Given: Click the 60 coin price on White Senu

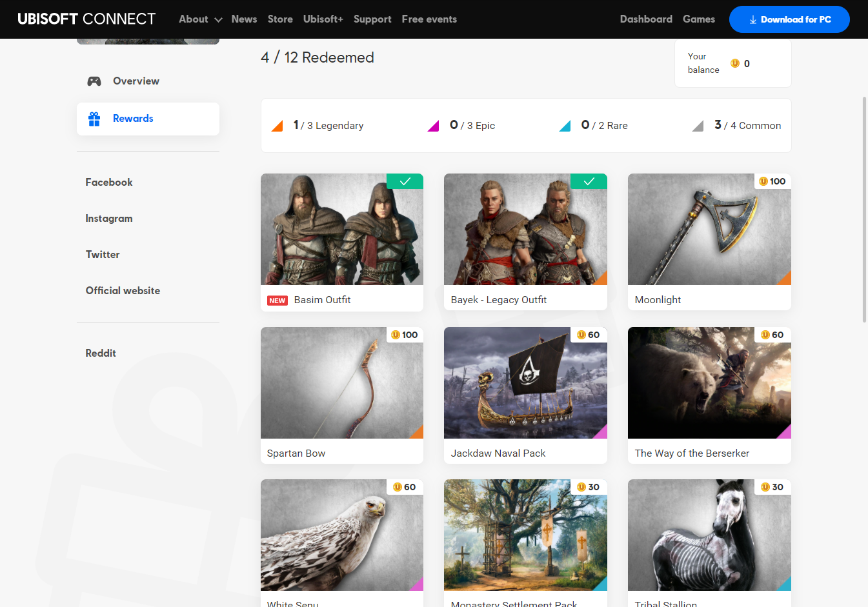Looking at the screenshot, I should point(405,487).
